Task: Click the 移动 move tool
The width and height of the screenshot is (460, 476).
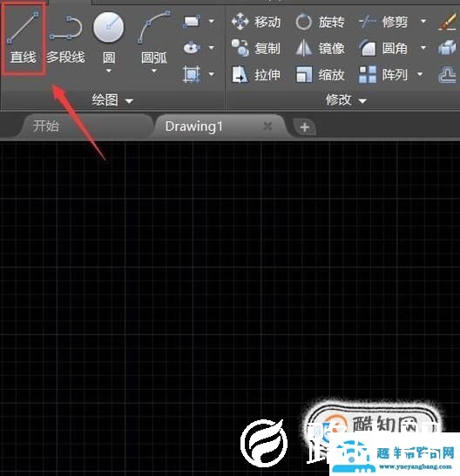Action: [256, 22]
